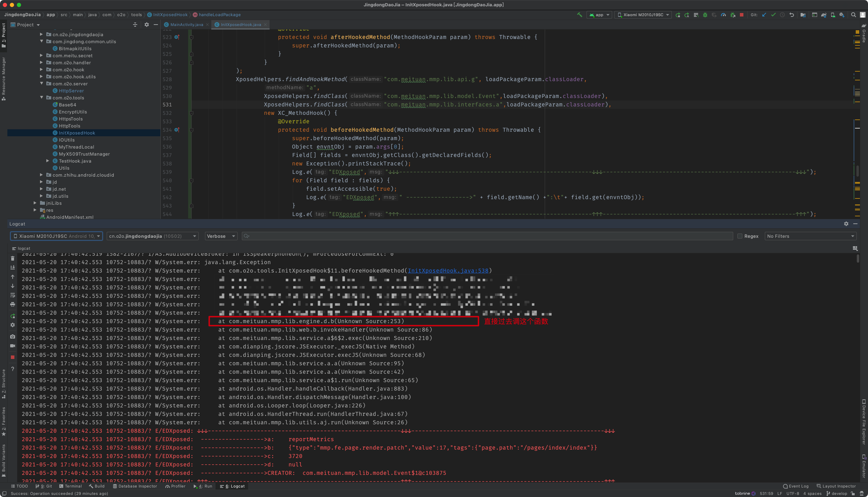Open the Database Inspector tab
The width and height of the screenshot is (868, 497).
[x=135, y=486]
